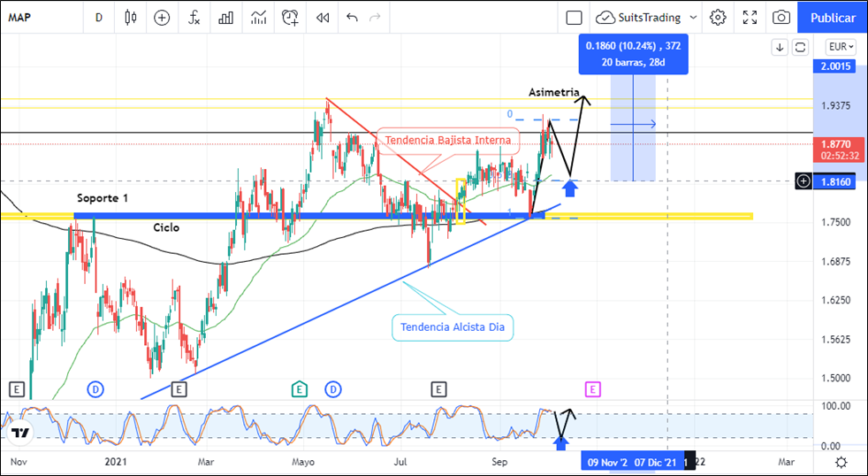The height and width of the screenshot is (476, 868).
Task: Open the candlestick chart style selector
Action: (131, 17)
